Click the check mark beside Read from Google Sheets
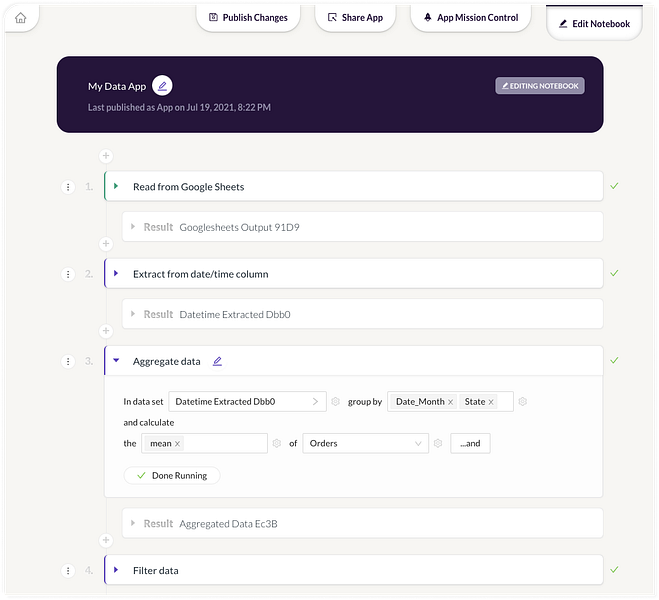659x600 pixels. [x=614, y=186]
